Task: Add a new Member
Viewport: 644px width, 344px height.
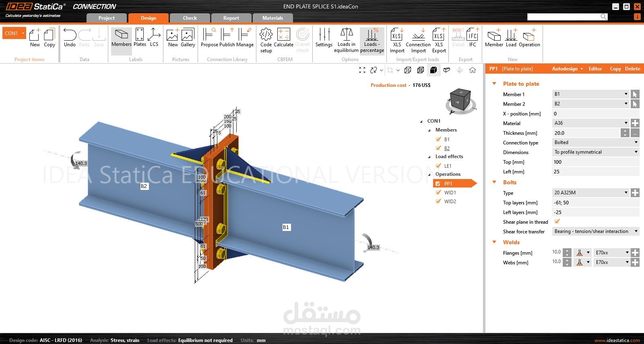Action: [494, 38]
